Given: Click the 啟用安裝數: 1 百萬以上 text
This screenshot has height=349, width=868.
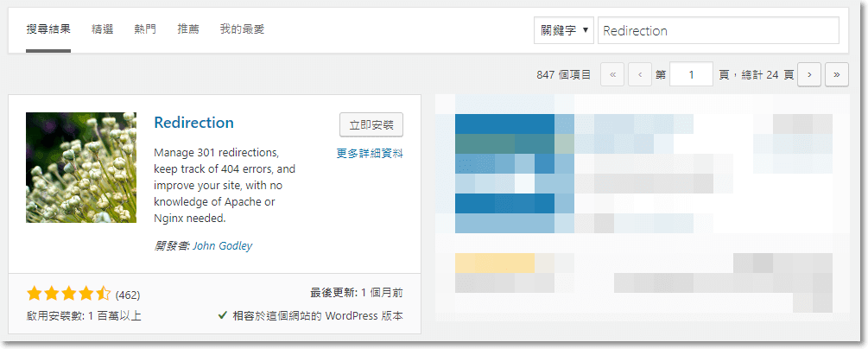Looking at the screenshot, I should click(84, 316).
